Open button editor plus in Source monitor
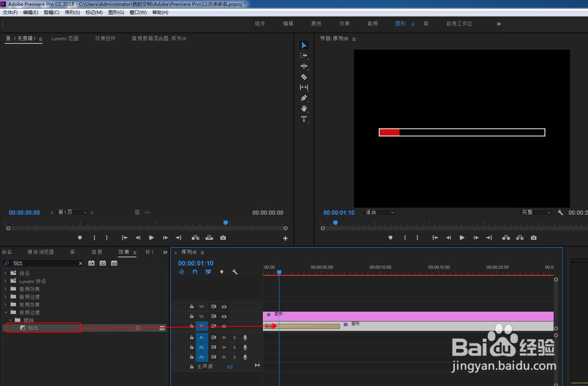Image resolution: width=588 pixels, height=386 pixels. click(285, 238)
